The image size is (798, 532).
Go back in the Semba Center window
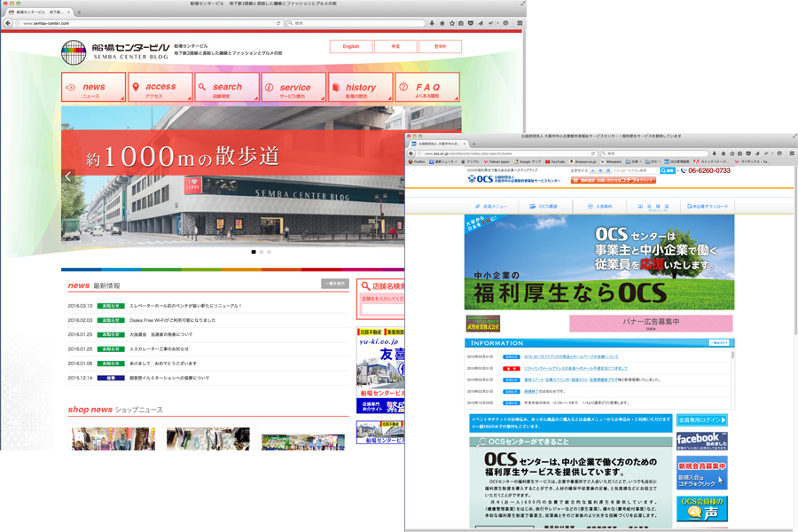(x=8, y=23)
